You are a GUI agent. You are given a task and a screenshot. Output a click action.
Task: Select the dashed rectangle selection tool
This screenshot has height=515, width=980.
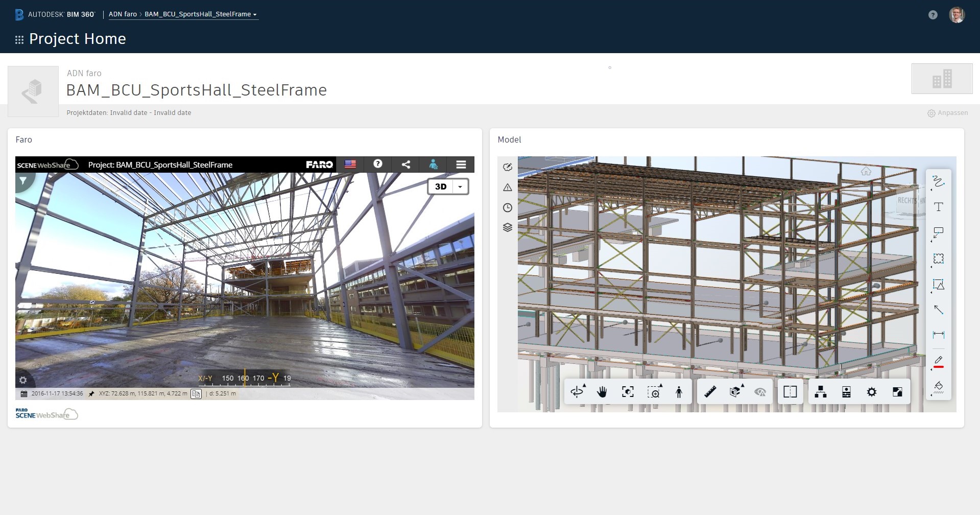coord(938,259)
